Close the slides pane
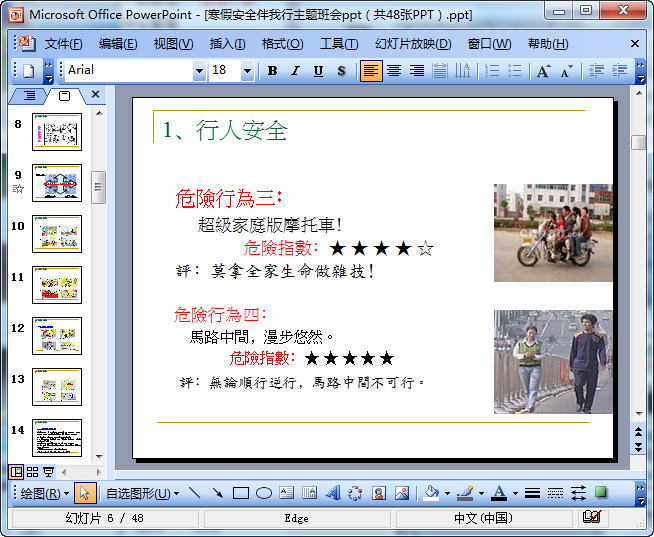Image resolution: width=654 pixels, height=537 pixels. pyautogui.click(x=96, y=94)
